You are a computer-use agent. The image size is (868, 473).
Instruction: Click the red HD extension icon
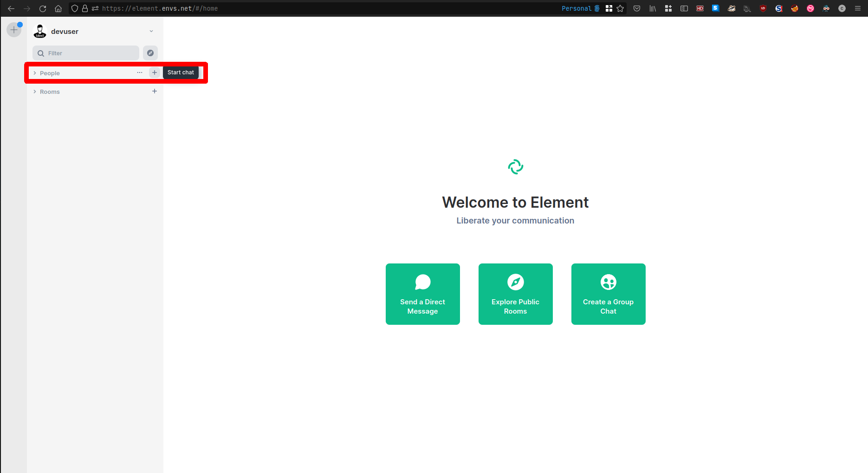coord(700,8)
